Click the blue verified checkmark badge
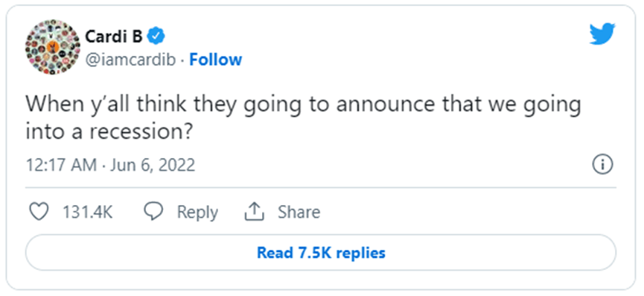Image resolution: width=644 pixels, height=296 pixels. pyautogui.click(x=156, y=37)
